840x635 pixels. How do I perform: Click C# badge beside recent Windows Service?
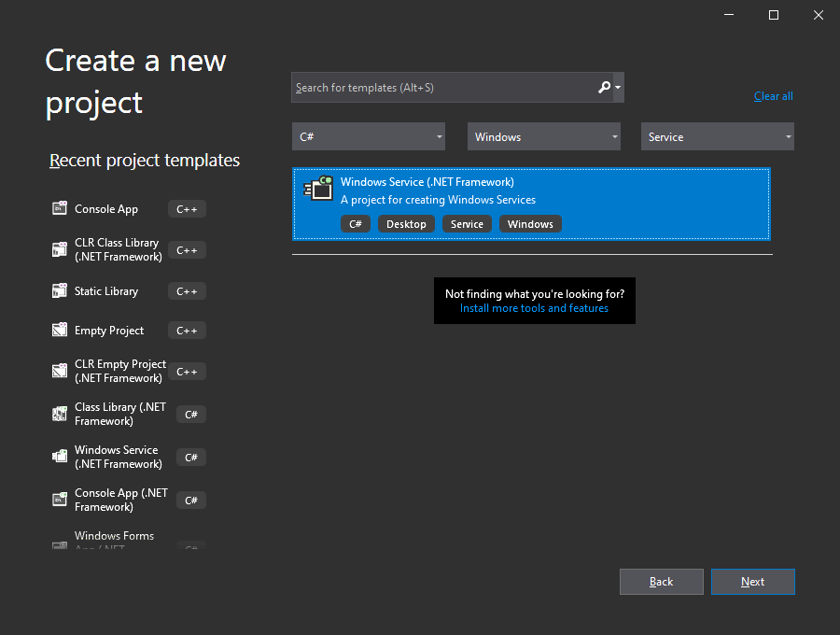pos(191,457)
